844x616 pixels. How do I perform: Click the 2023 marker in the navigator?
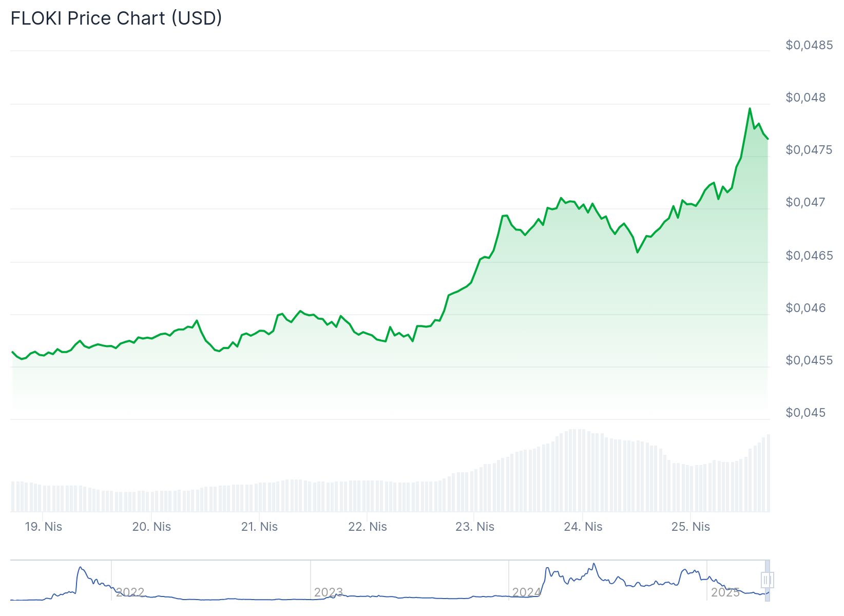coord(329,592)
